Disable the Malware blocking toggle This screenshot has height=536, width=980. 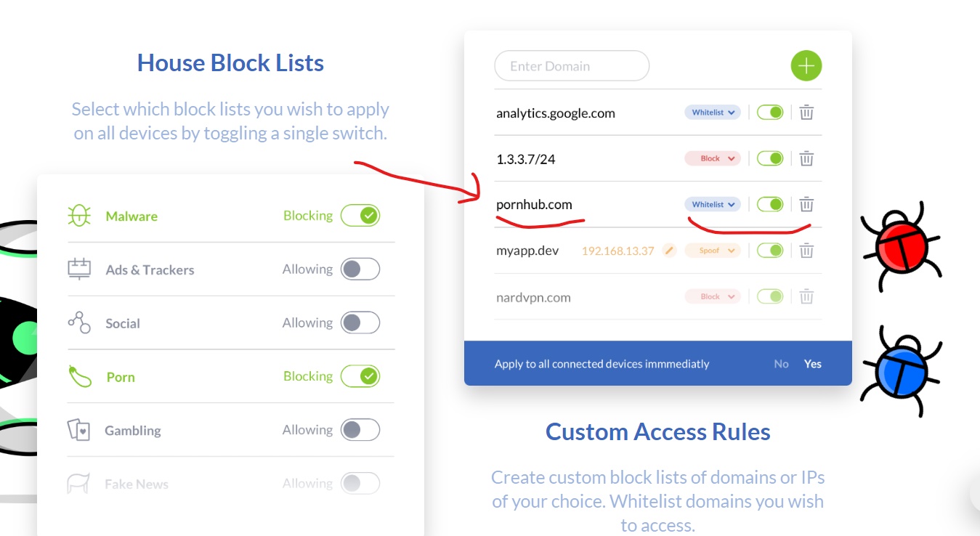coord(360,216)
